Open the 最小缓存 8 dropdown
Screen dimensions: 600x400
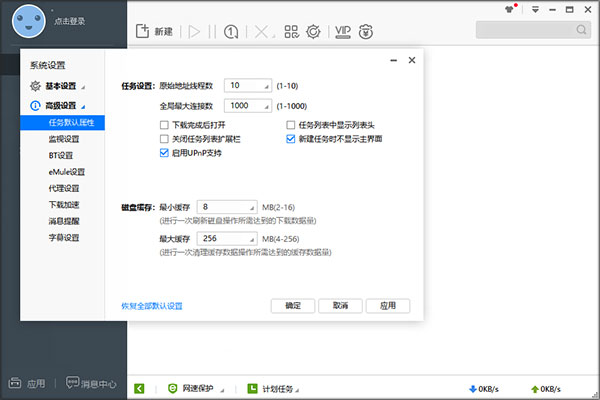(x=227, y=207)
